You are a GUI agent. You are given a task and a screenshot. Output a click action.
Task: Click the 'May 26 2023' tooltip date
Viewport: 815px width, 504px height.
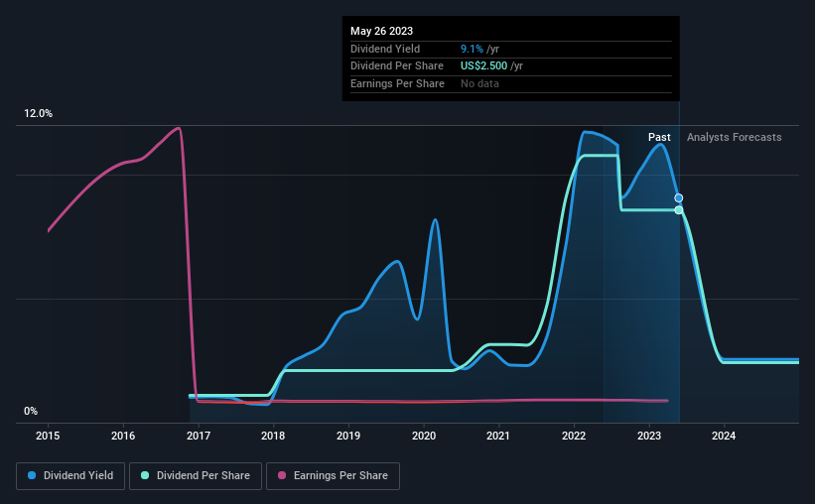[381, 31]
